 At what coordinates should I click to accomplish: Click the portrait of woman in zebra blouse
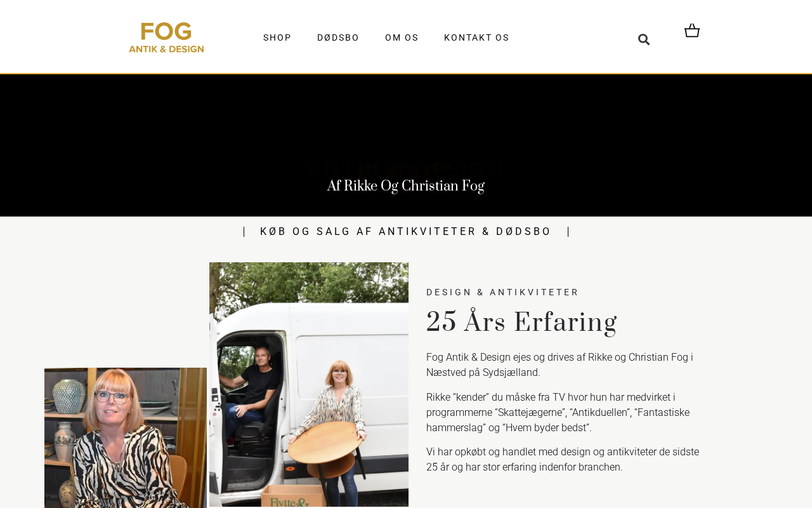click(x=126, y=438)
